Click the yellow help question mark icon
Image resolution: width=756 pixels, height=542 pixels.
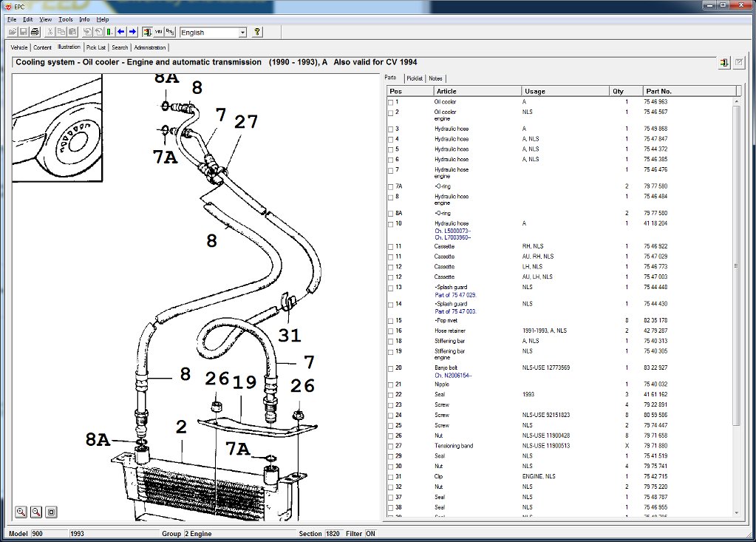[256, 32]
